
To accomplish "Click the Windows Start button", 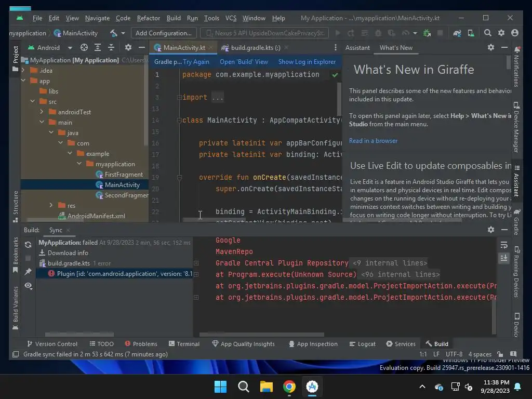I will 220,387.
